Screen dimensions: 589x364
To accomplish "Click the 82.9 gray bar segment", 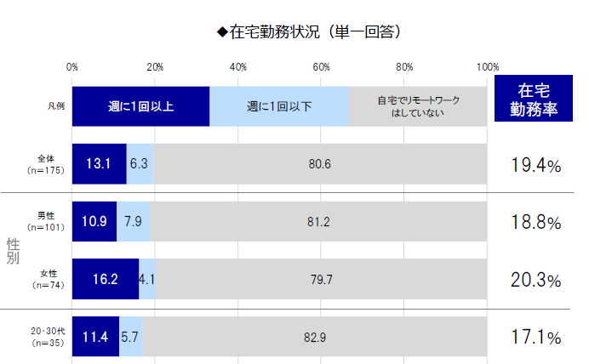I will 315,337.
